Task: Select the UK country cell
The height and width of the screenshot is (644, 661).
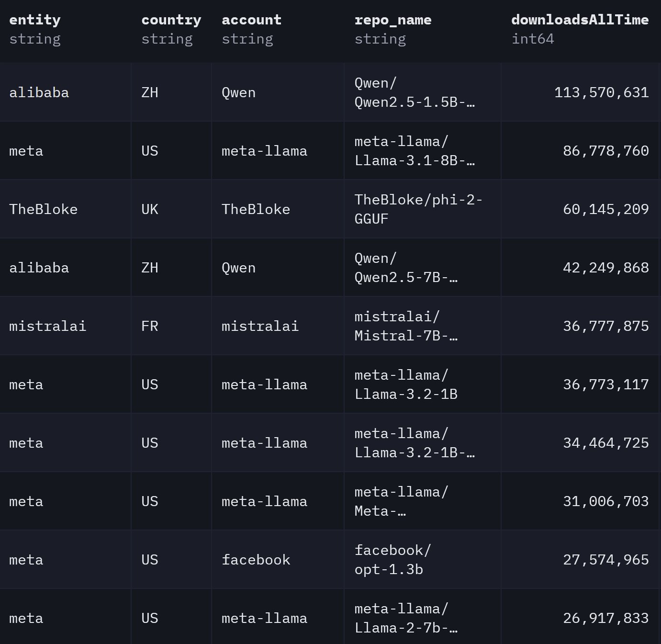Action: [x=150, y=209]
